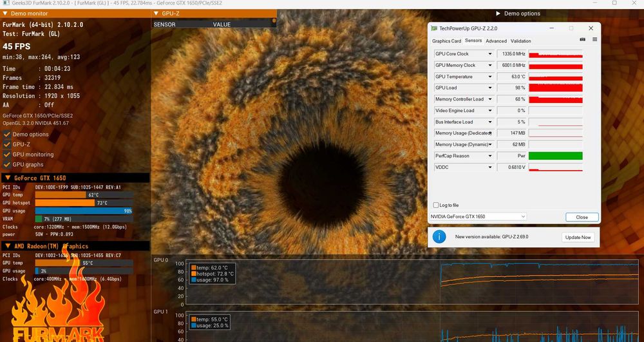Collapse the GPU-Z overlay panel header
The height and width of the screenshot is (342, 644).
tap(157, 14)
